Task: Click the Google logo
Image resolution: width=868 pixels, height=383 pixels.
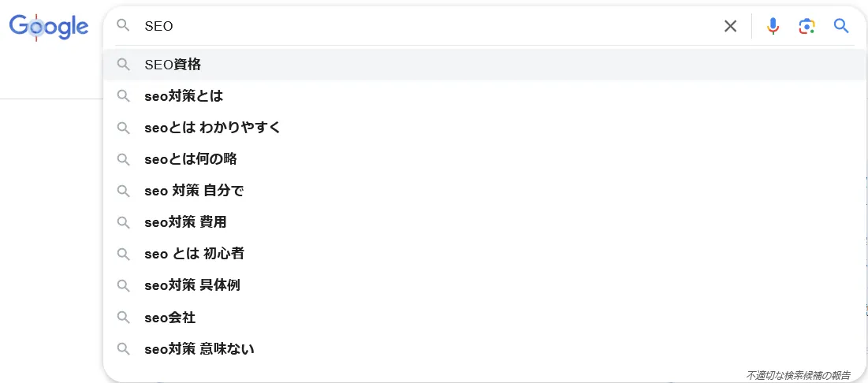Action: (x=49, y=27)
